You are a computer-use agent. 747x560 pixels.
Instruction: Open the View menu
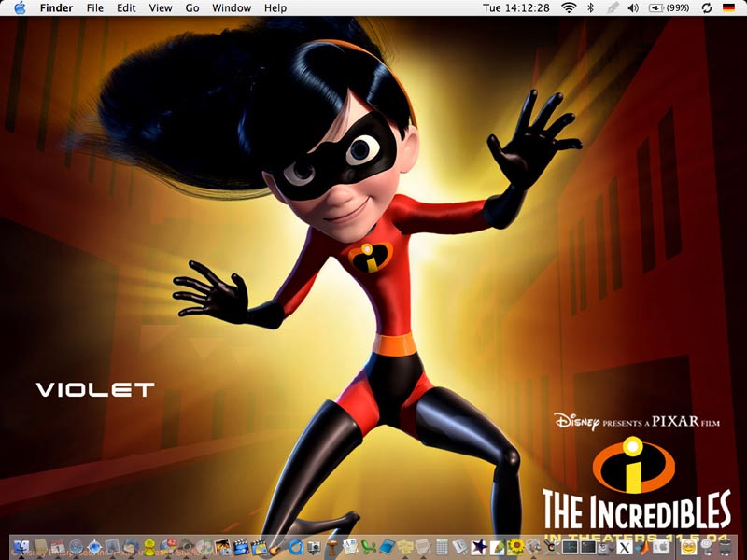click(161, 8)
